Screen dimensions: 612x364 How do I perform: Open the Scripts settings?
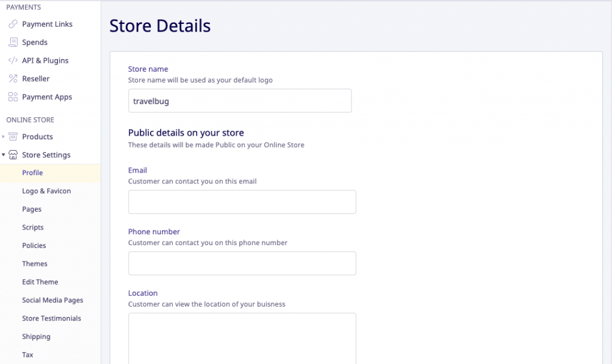[x=33, y=228]
